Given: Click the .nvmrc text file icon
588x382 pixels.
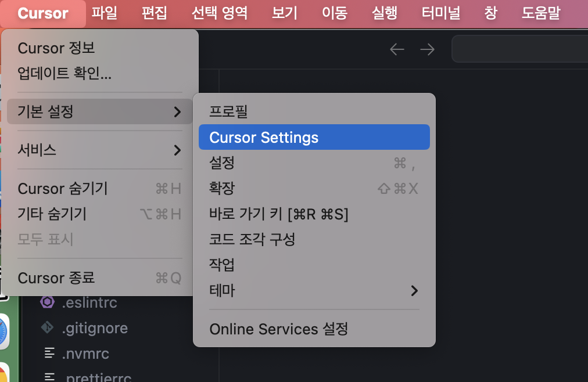Looking at the screenshot, I should [x=49, y=353].
